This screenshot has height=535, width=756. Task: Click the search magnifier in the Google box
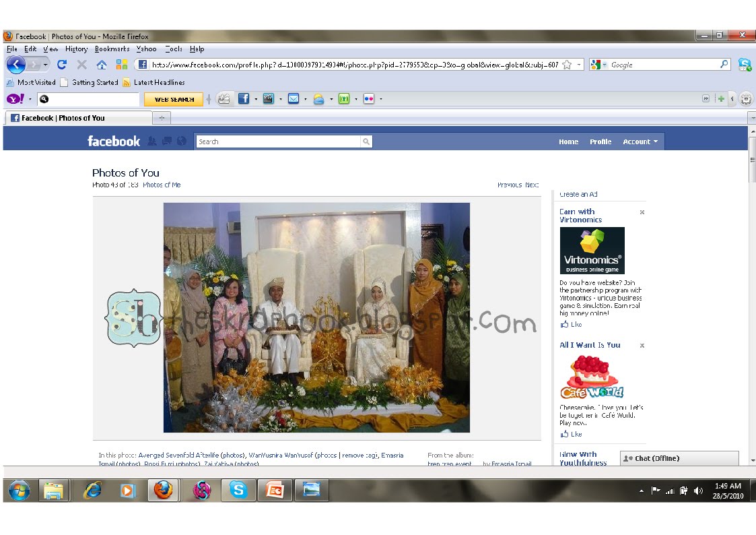pyautogui.click(x=724, y=64)
